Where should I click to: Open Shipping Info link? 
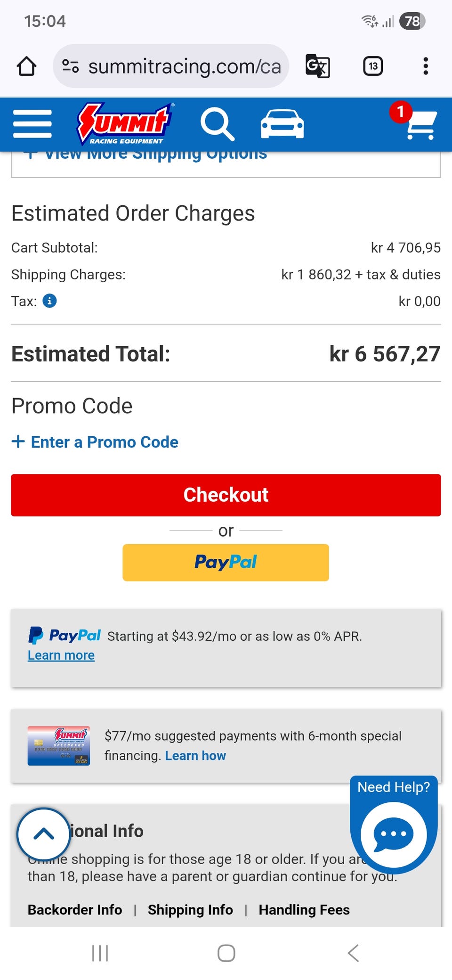coord(190,910)
